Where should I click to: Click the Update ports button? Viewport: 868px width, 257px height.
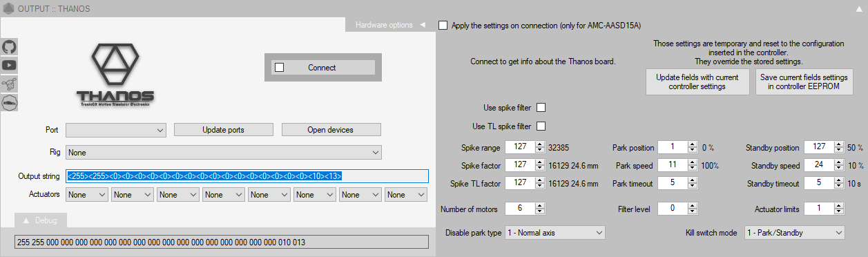coord(223,130)
